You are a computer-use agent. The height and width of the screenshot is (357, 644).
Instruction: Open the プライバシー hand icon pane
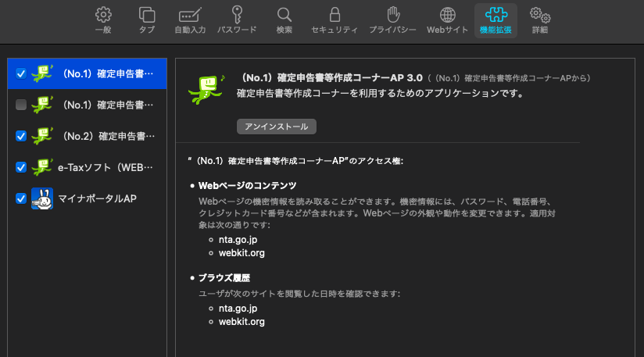click(394, 20)
